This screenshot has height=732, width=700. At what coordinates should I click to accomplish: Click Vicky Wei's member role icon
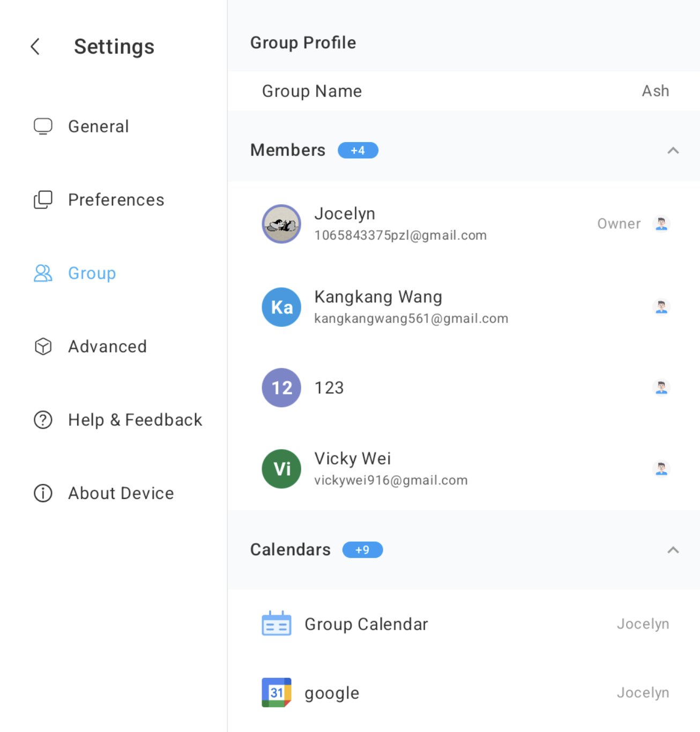[661, 469]
